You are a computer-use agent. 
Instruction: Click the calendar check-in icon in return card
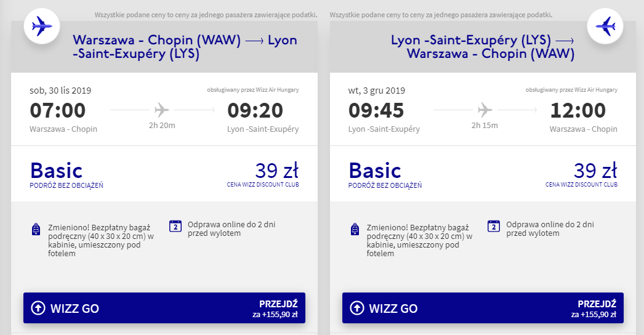494,226
